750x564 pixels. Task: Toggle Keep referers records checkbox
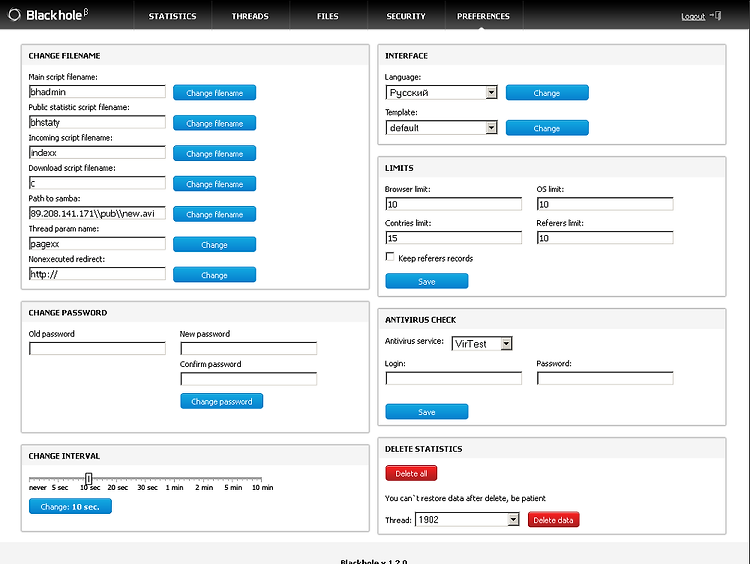click(390, 257)
